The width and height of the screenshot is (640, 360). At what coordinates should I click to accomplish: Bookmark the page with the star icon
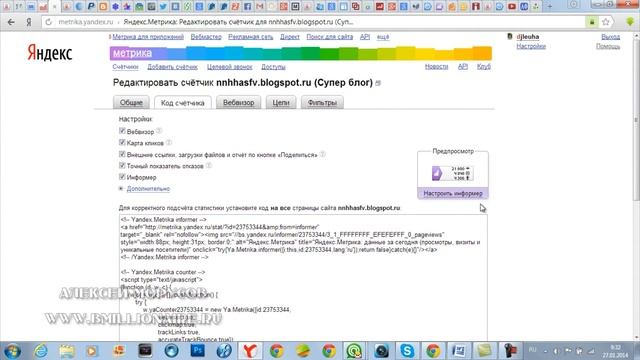click(x=606, y=22)
